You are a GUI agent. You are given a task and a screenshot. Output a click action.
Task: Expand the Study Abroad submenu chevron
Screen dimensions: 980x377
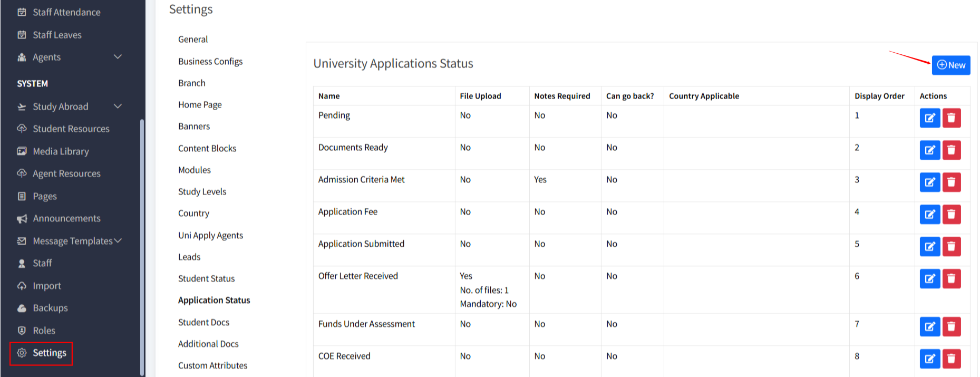click(x=118, y=107)
